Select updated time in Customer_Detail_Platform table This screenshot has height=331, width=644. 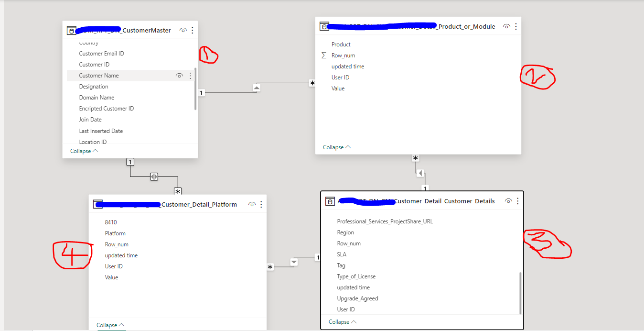tap(121, 255)
